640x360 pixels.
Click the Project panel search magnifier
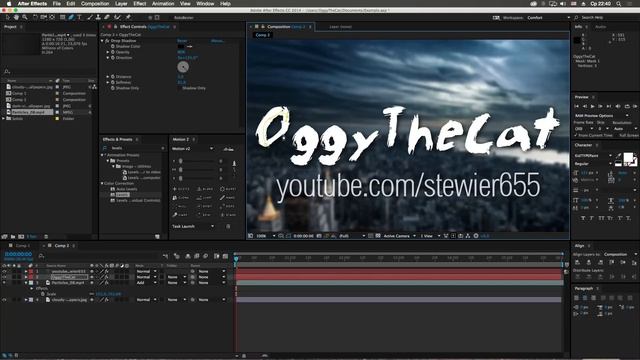(x=7, y=72)
